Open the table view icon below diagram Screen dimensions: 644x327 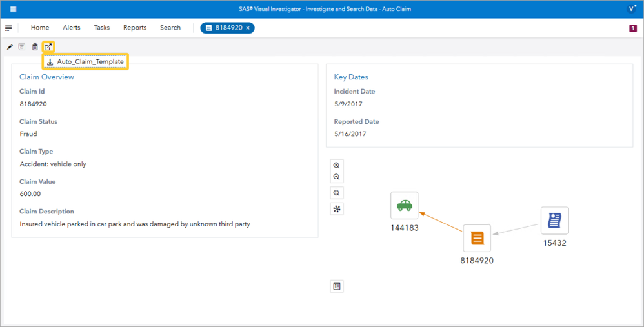pos(337,286)
